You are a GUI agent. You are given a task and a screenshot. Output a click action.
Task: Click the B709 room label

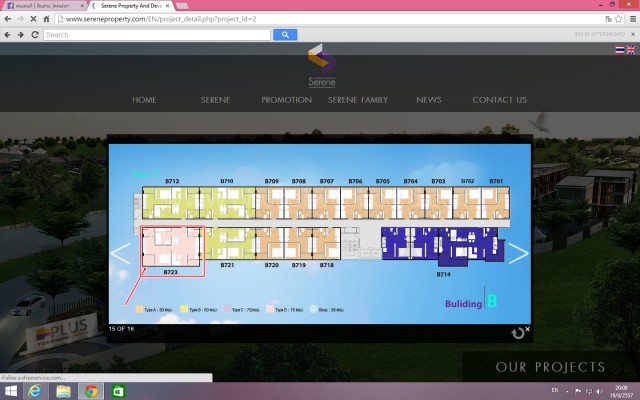click(271, 181)
